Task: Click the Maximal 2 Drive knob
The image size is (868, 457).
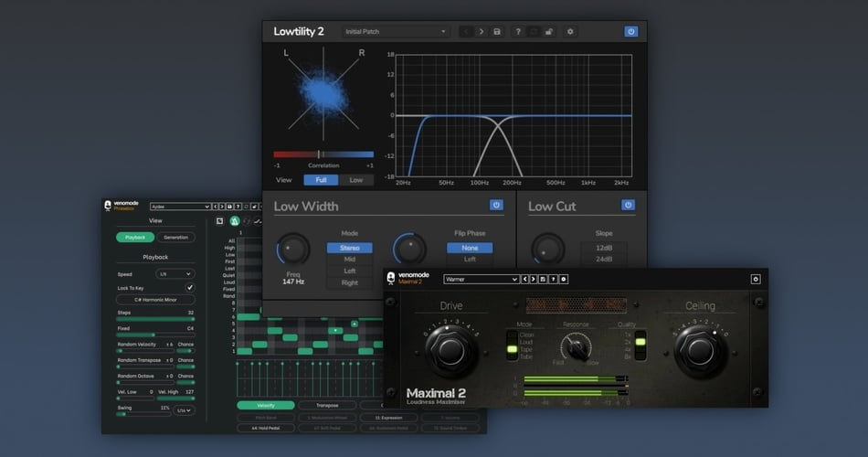Action: point(450,351)
